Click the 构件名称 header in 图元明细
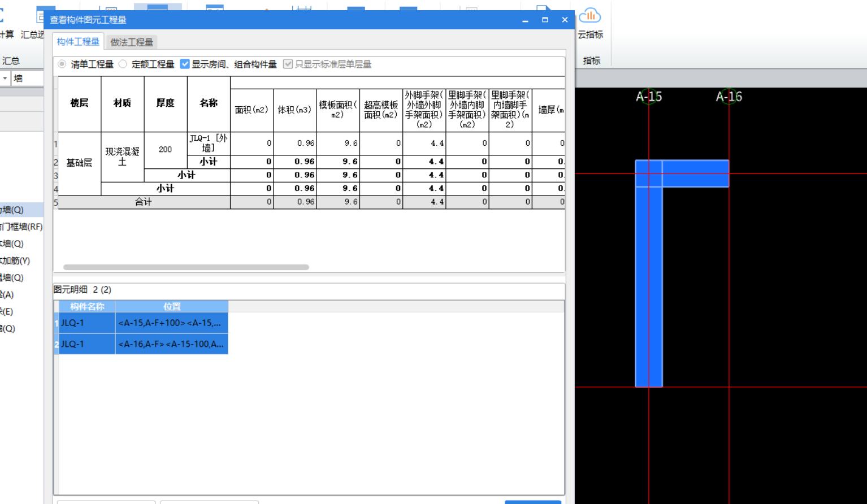 (x=87, y=306)
